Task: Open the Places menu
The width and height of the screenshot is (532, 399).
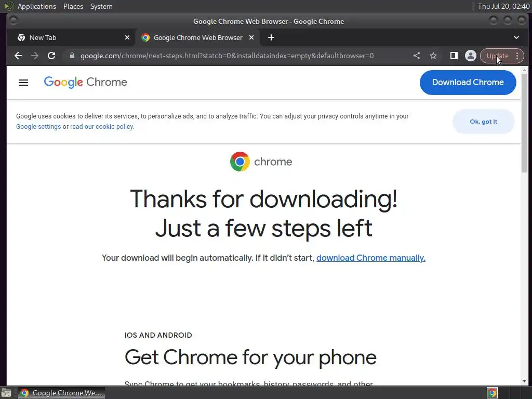Action: click(73, 6)
